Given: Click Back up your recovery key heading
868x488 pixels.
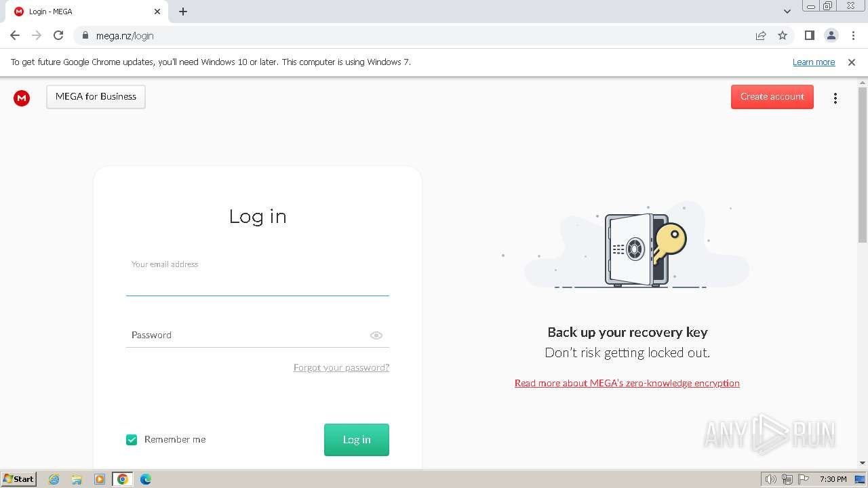Looking at the screenshot, I should 627,332.
